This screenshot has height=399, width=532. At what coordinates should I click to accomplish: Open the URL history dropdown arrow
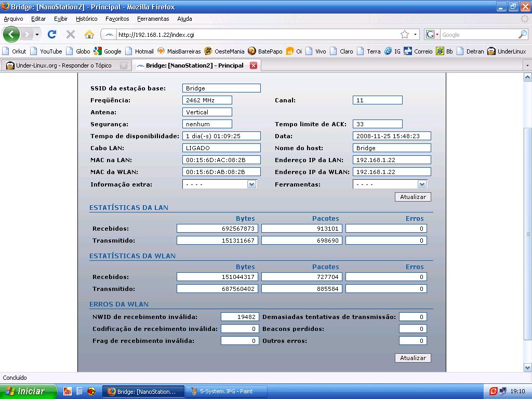[x=415, y=35]
